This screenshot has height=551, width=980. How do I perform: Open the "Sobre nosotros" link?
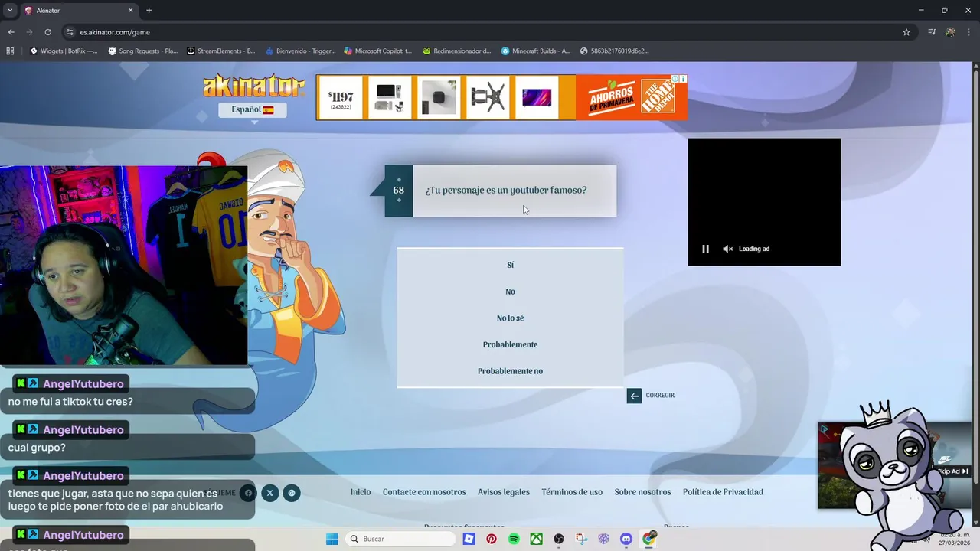pos(642,492)
